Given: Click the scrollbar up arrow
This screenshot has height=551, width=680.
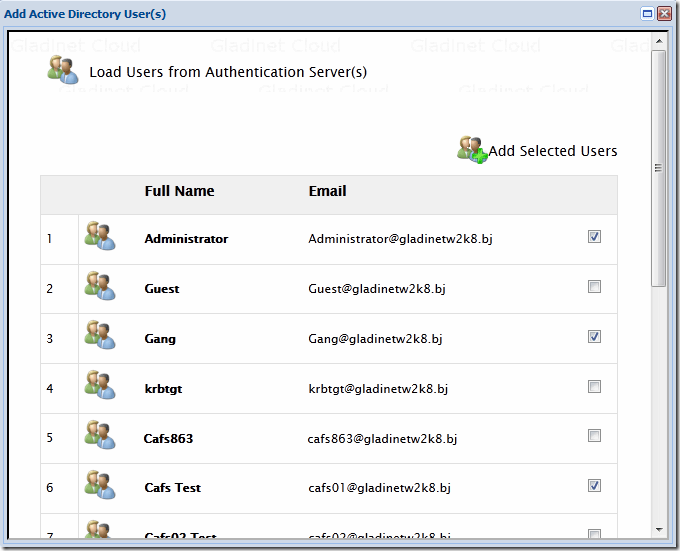Looking at the screenshot, I should [659, 41].
